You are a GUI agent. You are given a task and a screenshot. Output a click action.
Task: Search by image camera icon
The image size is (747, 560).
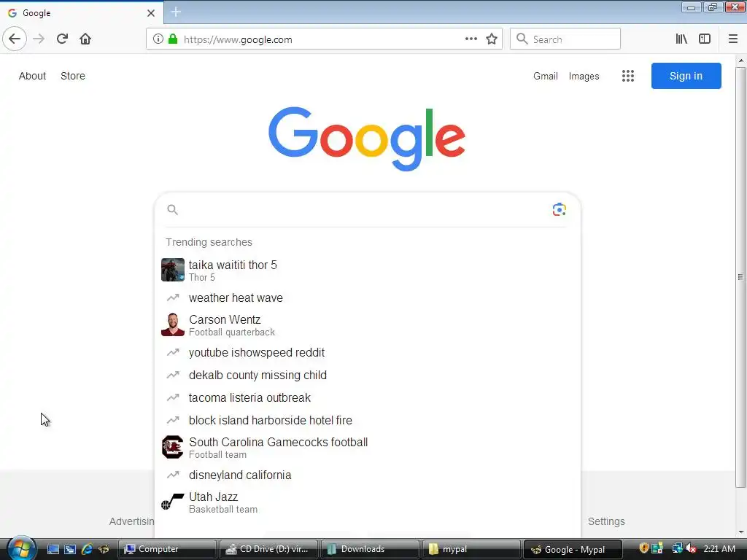pos(559,209)
